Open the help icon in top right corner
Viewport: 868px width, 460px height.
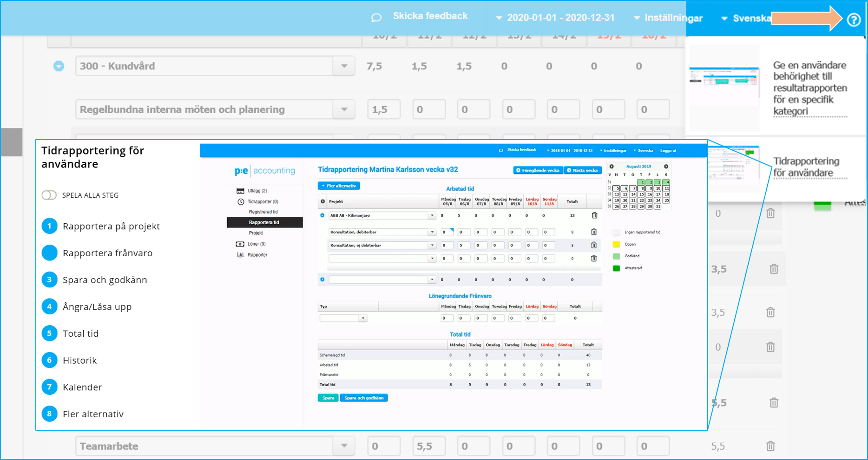[x=854, y=19]
